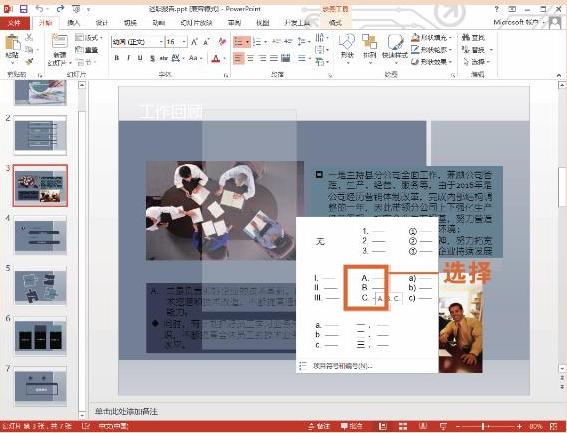Switch to the Insert tab

pos(73,23)
